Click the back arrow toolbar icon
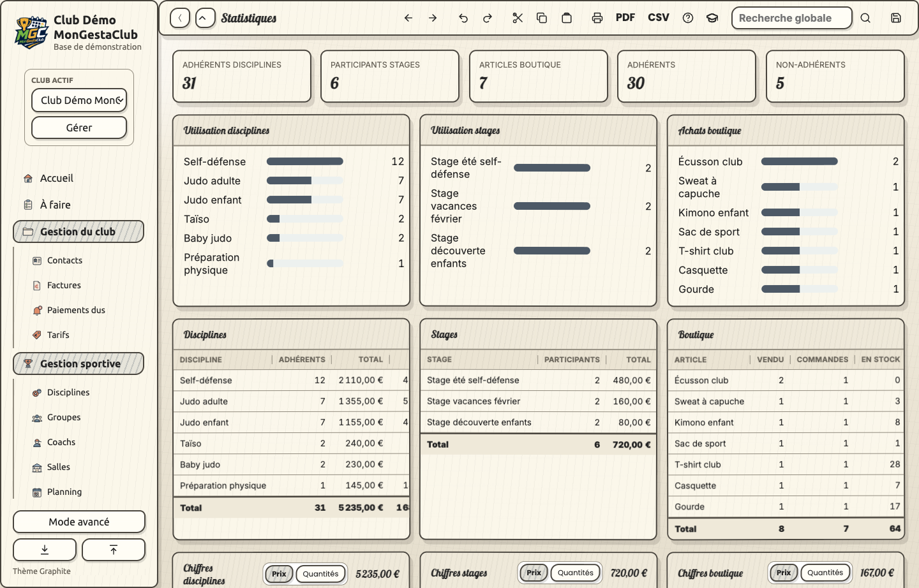 pyautogui.click(x=408, y=18)
